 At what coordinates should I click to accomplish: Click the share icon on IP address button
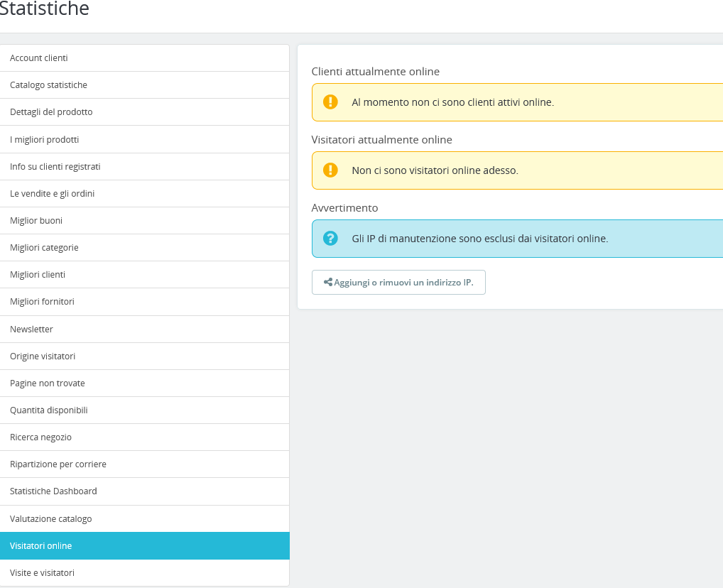pyautogui.click(x=328, y=282)
